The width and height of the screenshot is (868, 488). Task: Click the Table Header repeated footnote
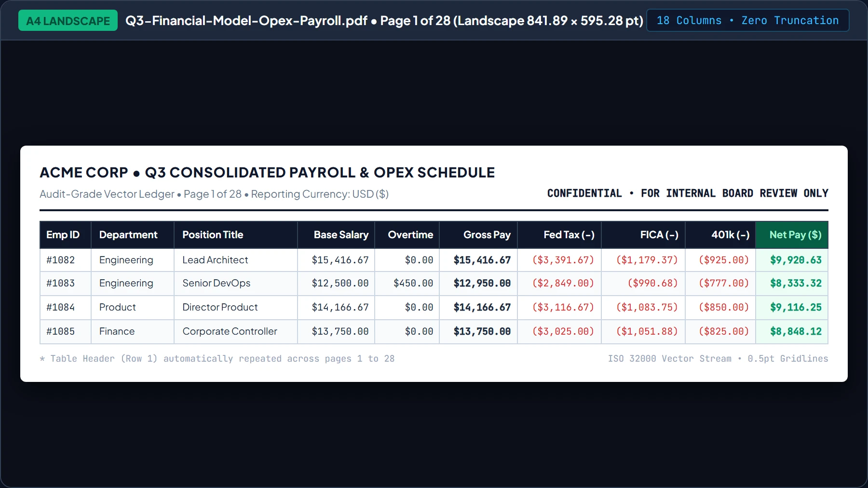click(x=217, y=359)
